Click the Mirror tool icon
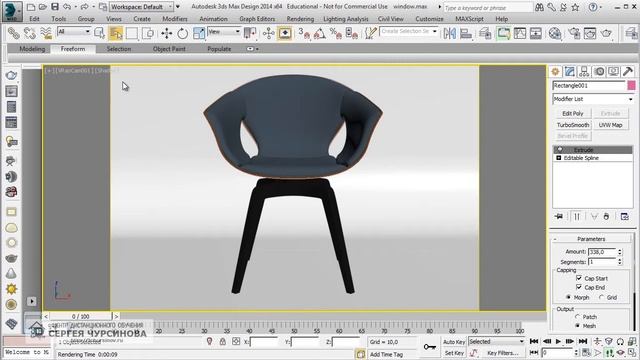The height and width of the screenshot is (360, 640). [449, 33]
